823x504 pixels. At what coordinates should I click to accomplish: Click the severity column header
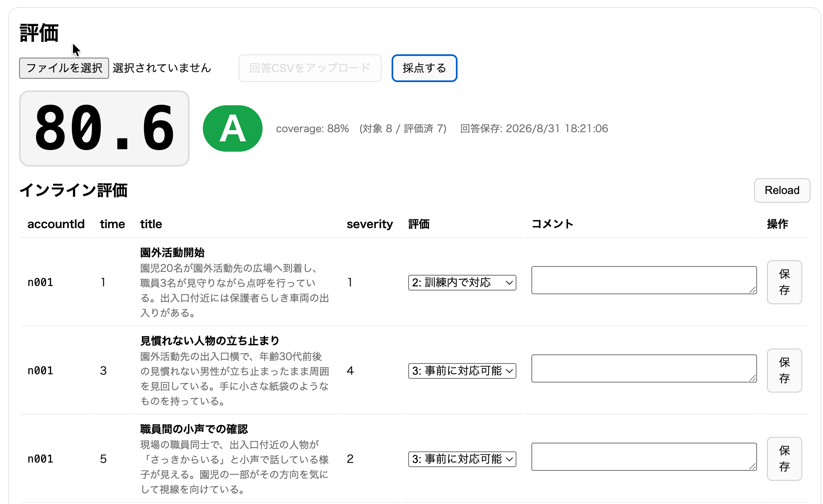(370, 224)
